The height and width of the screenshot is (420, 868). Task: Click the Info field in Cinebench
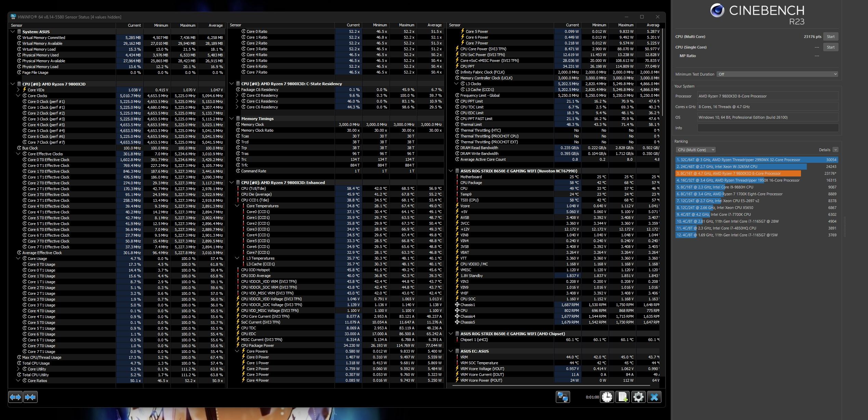(x=768, y=128)
